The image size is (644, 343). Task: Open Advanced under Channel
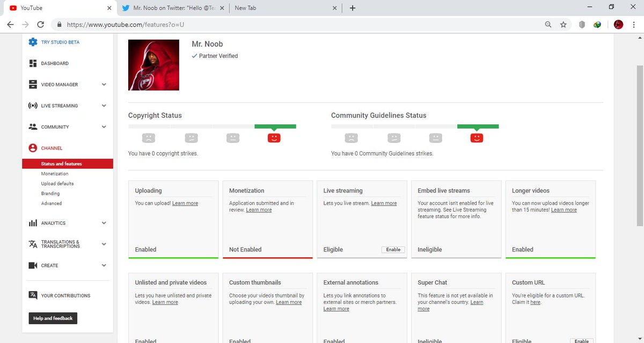[52, 203]
